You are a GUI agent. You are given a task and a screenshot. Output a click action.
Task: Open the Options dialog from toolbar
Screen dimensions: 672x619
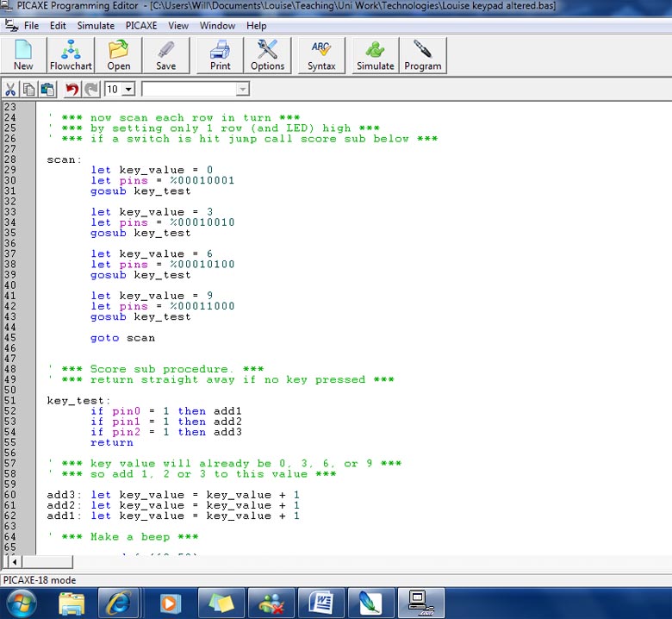point(267,55)
